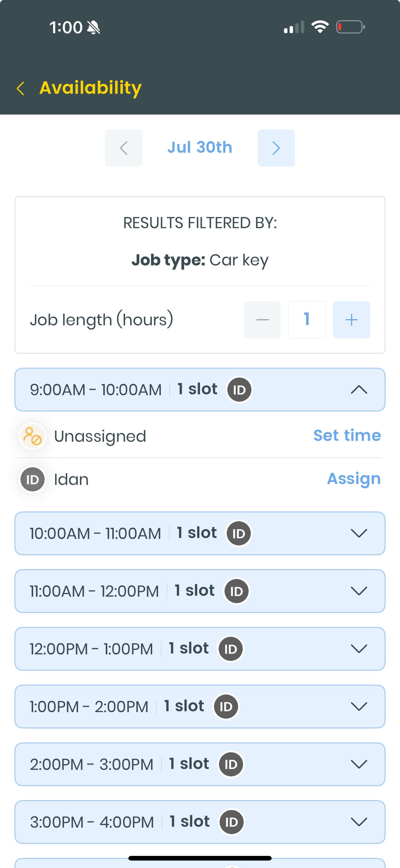The width and height of the screenshot is (400, 868).
Task: Tap ID avatar on 12:00PM - 1:00PM slot
Action: pos(231,649)
